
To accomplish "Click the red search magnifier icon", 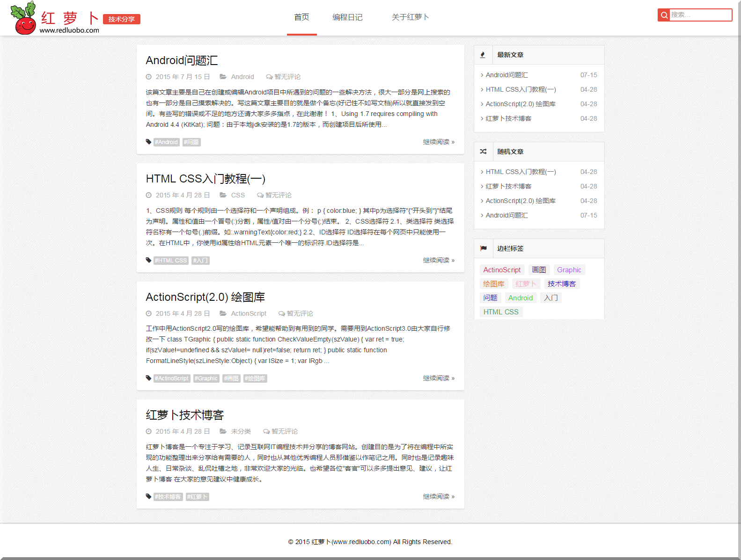I will click(x=664, y=15).
